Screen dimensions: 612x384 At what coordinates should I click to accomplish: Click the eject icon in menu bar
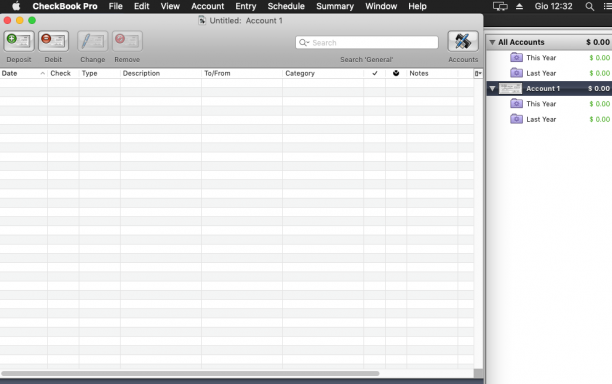[x=519, y=6]
